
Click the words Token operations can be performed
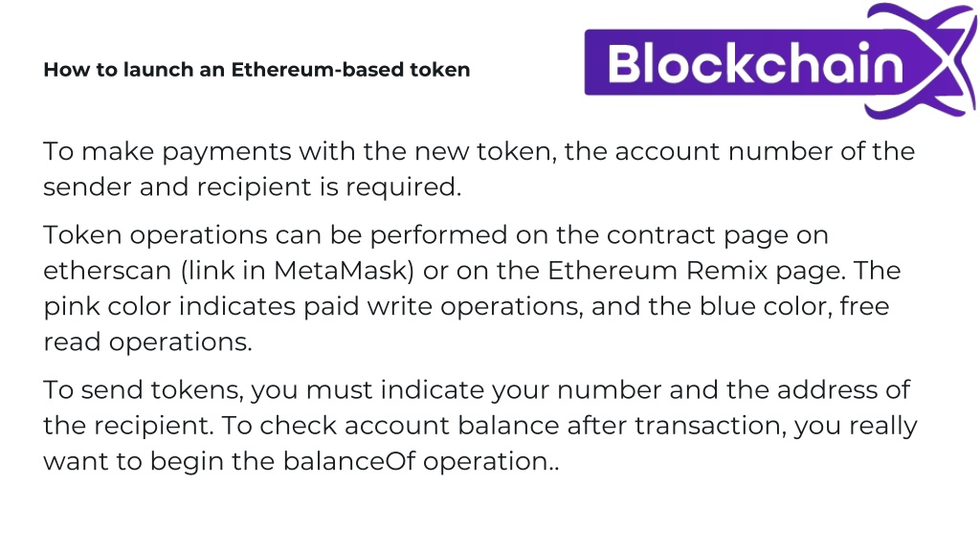[x=275, y=235]
